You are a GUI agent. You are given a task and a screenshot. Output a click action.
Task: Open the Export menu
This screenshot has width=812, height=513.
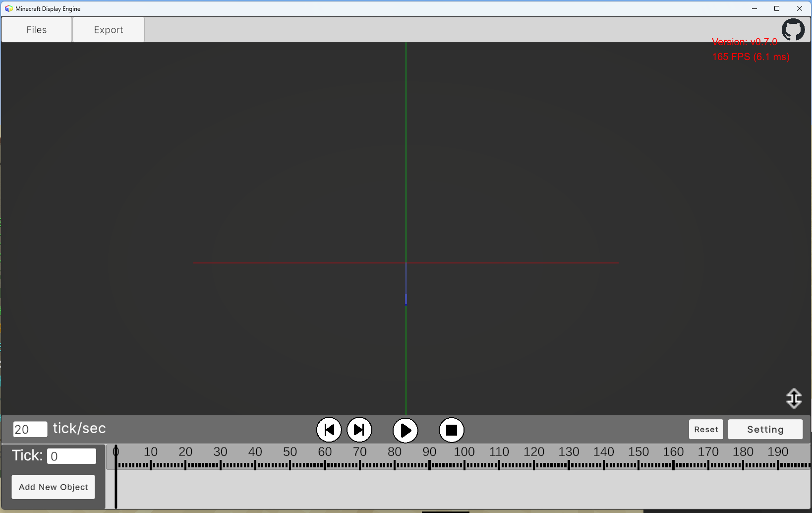tap(109, 30)
